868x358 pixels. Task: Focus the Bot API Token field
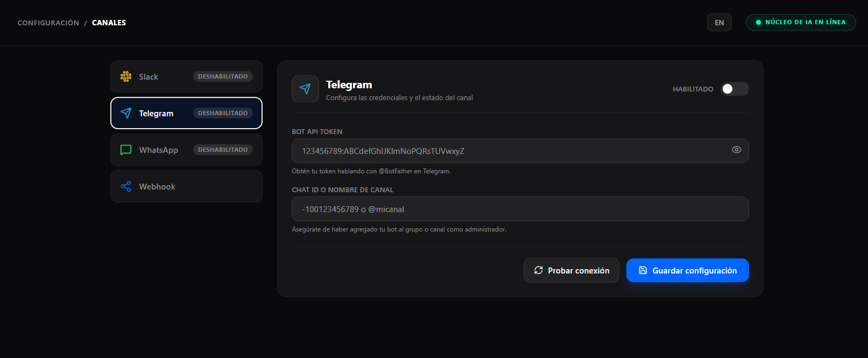[520, 151]
